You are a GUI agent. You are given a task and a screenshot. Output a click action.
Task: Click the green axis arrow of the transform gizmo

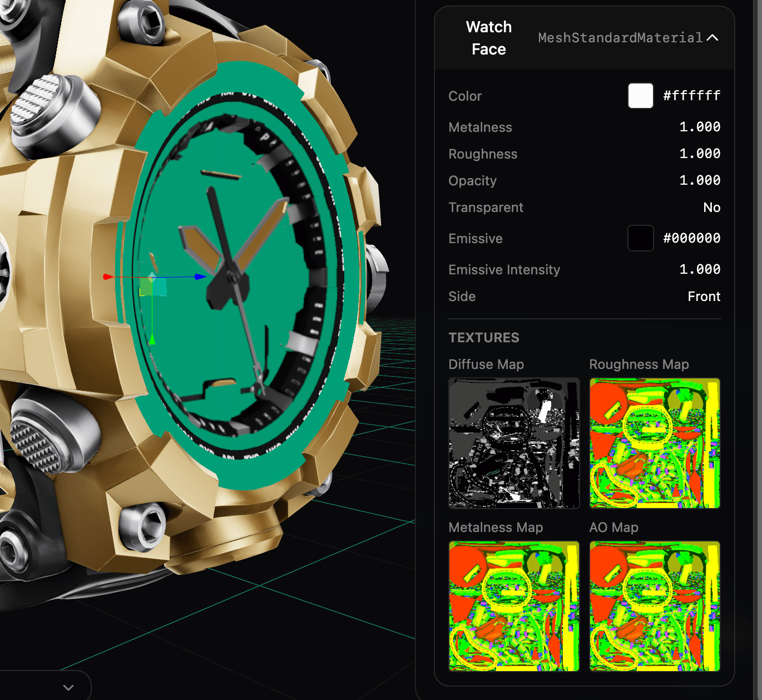tap(152, 338)
